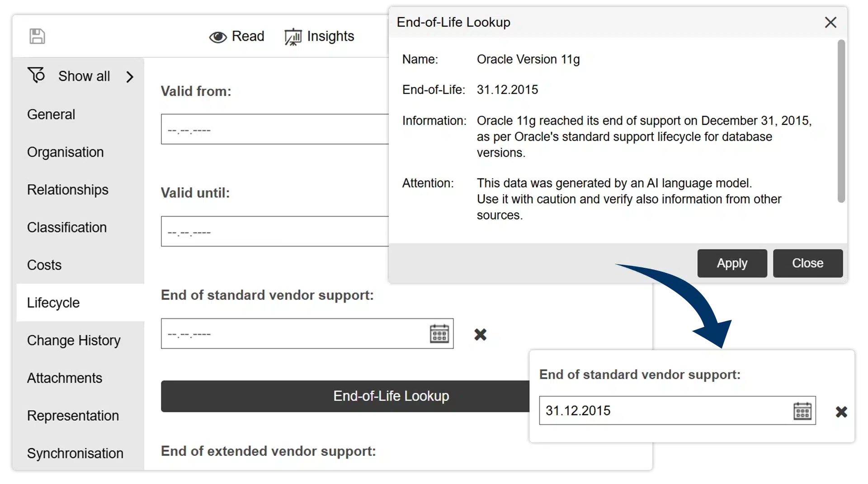Open the Costs section
868x484 pixels.
point(44,265)
